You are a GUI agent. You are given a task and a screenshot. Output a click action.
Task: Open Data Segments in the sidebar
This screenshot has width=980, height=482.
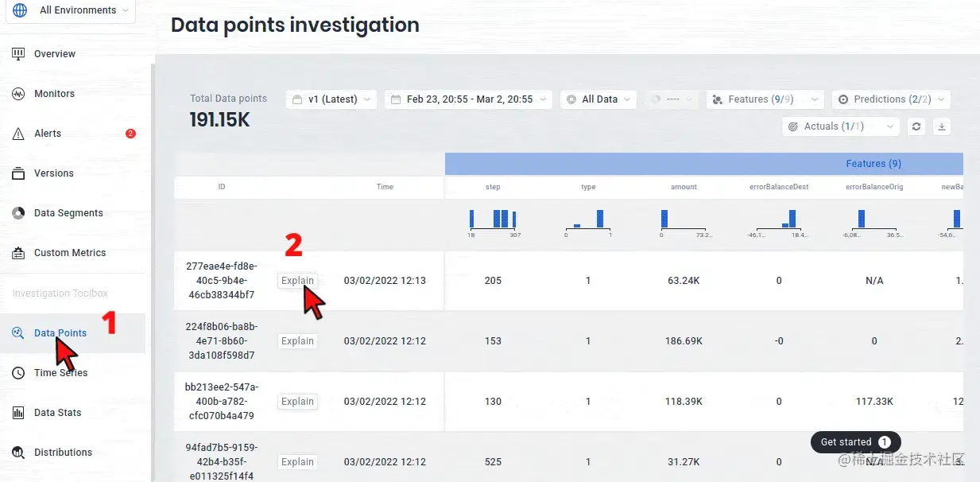(68, 213)
